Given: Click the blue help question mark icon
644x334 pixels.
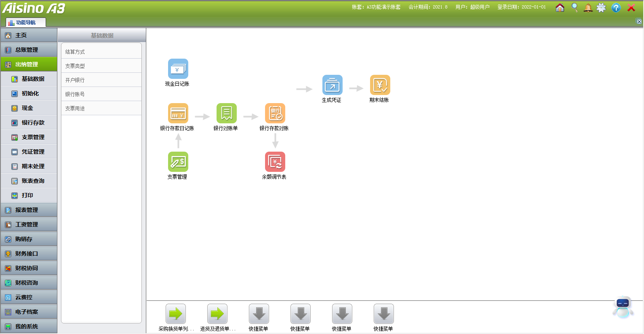Looking at the screenshot, I should tap(616, 8).
